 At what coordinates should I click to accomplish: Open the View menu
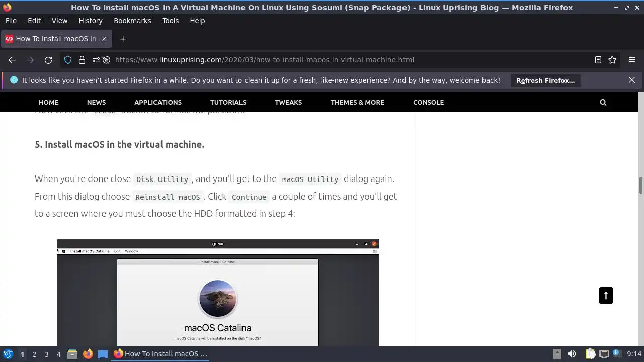tap(59, 21)
